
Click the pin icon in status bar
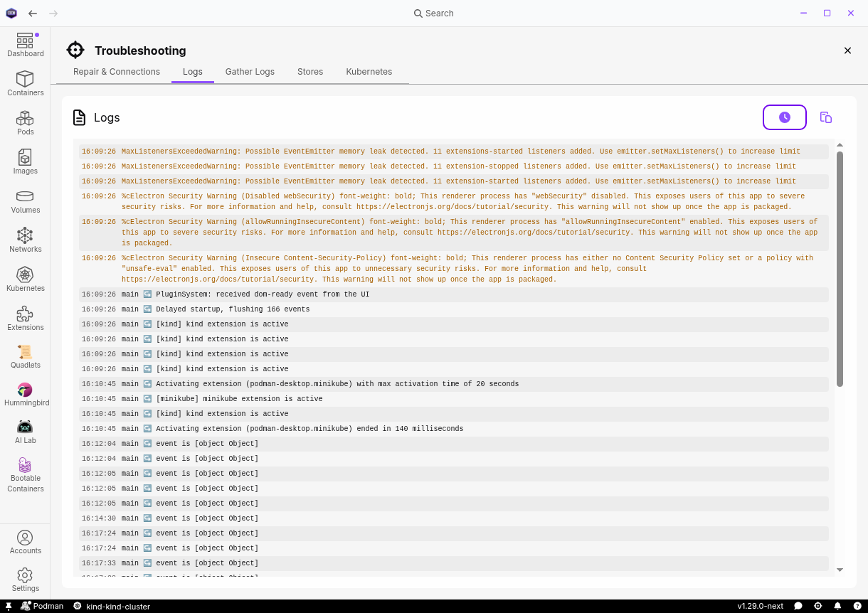[9, 606]
